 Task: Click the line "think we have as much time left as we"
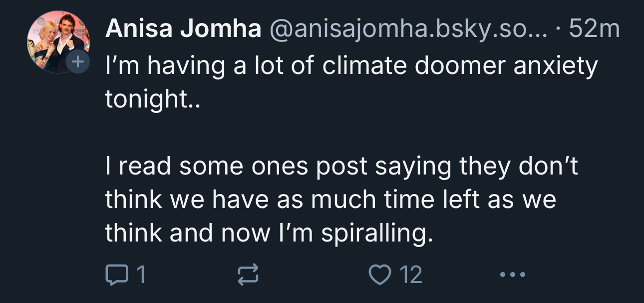tap(330, 199)
